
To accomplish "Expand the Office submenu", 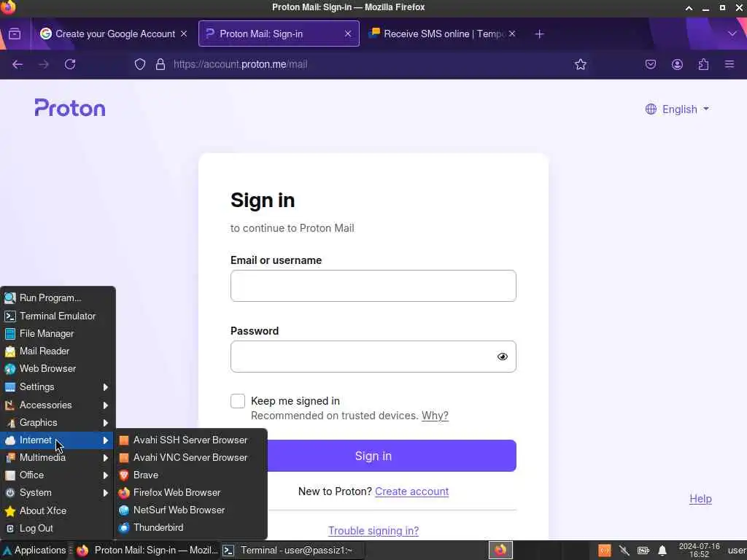I will pos(58,475).
